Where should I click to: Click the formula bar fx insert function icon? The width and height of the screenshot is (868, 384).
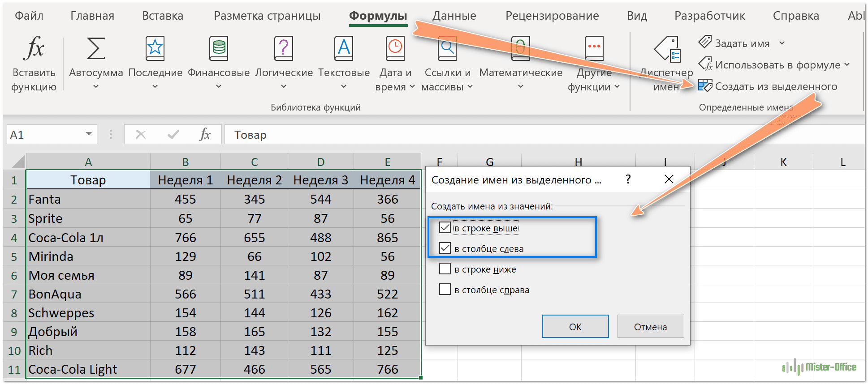coord(205,134)
